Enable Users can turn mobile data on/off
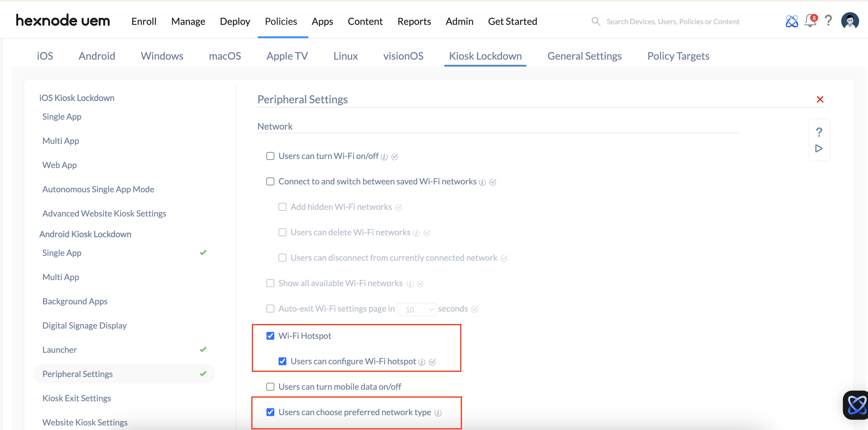Viewport: 868px width, 430px height. [270, 387]
